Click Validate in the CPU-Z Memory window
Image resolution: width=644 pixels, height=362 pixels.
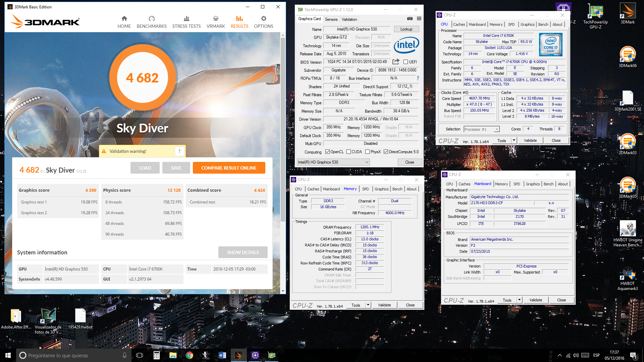(x=384, y=305)
